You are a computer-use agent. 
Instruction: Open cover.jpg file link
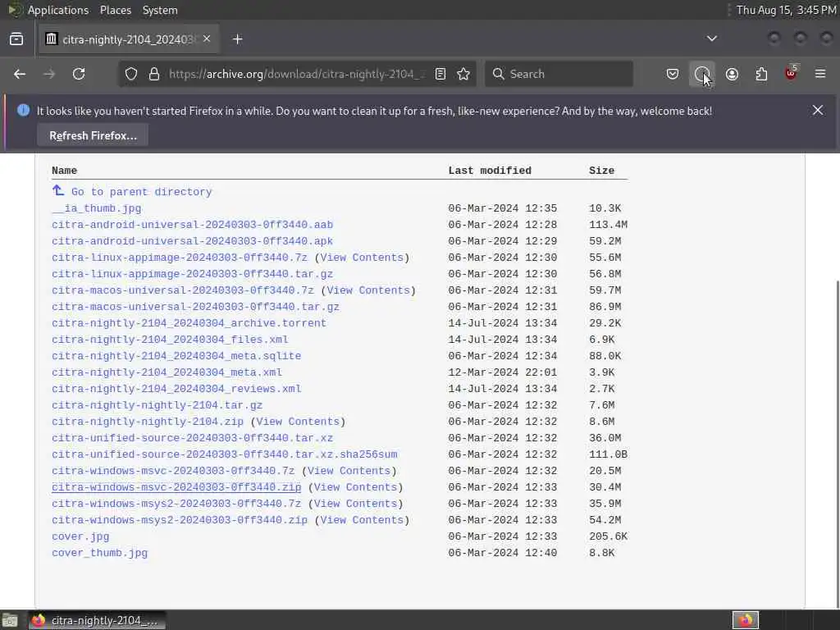click(80, 536)
